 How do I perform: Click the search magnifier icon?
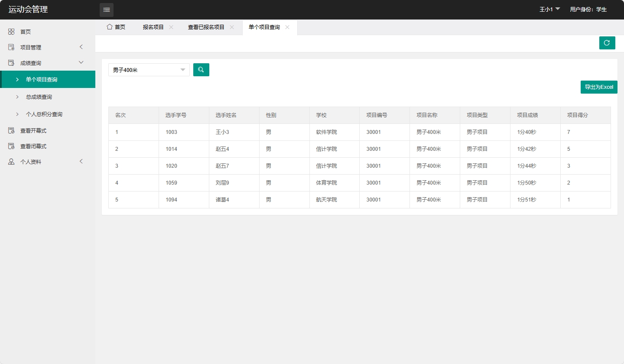point(201,69)
